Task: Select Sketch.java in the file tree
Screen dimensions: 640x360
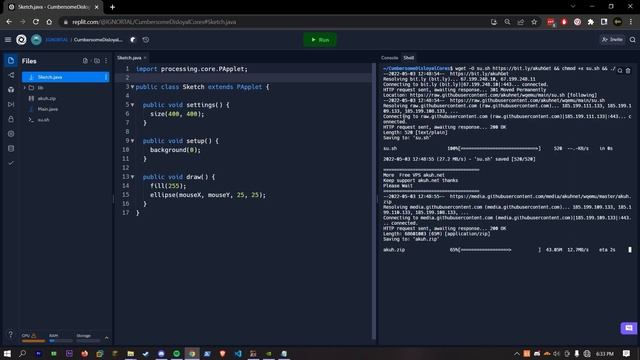Action: point(65,77)
